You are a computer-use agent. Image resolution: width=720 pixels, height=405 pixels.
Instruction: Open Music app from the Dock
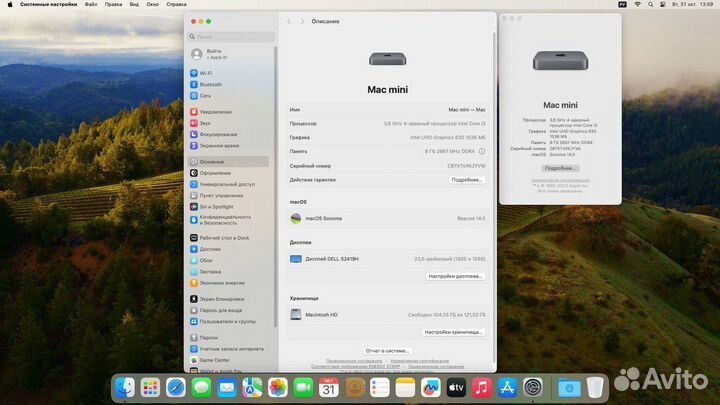(482, 388)
